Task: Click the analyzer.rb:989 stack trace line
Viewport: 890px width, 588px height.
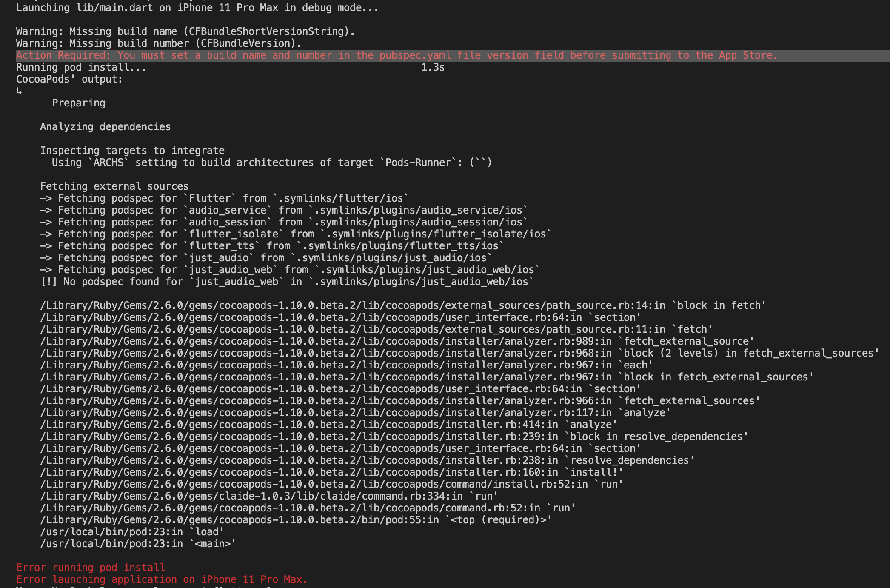Action: (x=397, y=341)
